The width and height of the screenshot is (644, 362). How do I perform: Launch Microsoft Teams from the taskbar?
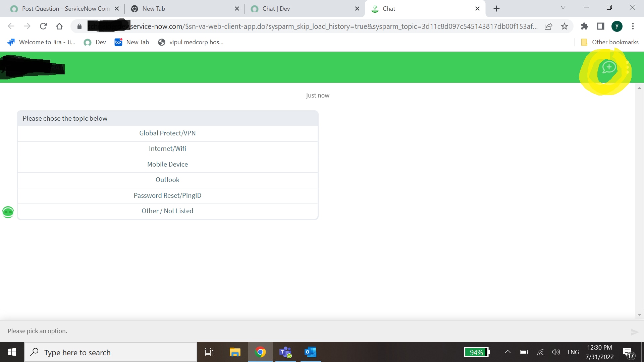tap(285, 352)
